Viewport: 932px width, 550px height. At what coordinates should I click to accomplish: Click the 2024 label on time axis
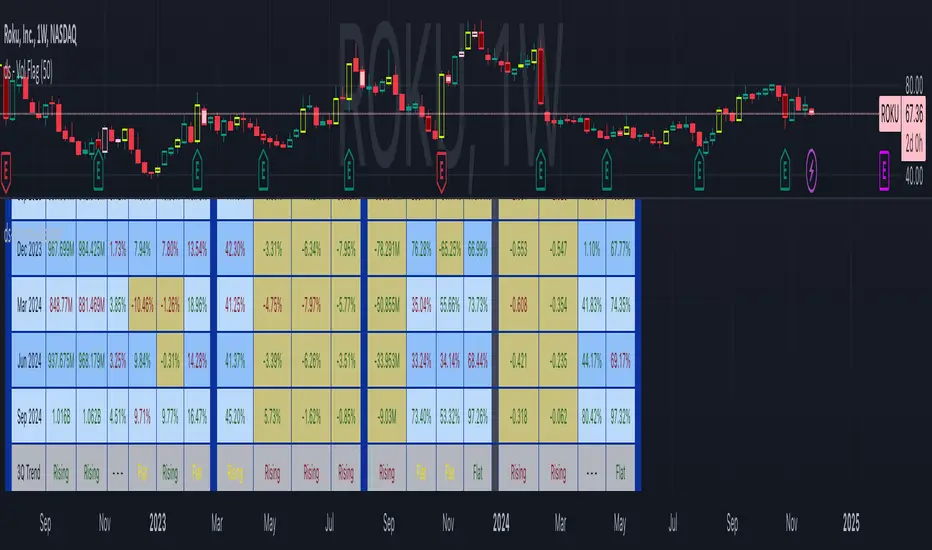pyautogui.click(x=500, y=523)
